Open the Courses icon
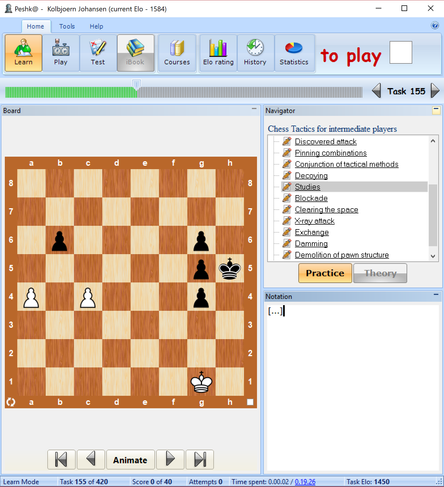Image resolution: width=444 pixels, height=487 pixels. [x=177, y=53]
